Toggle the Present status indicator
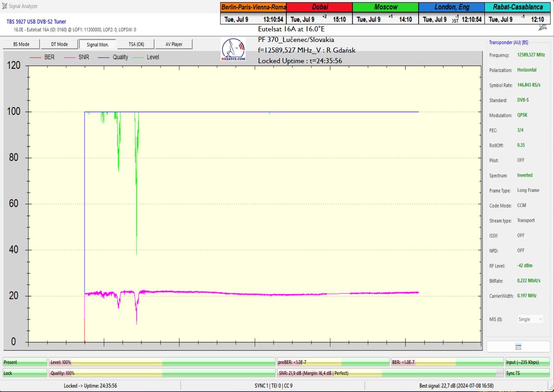This screenshot has width=554, height=392. point(25,362)
